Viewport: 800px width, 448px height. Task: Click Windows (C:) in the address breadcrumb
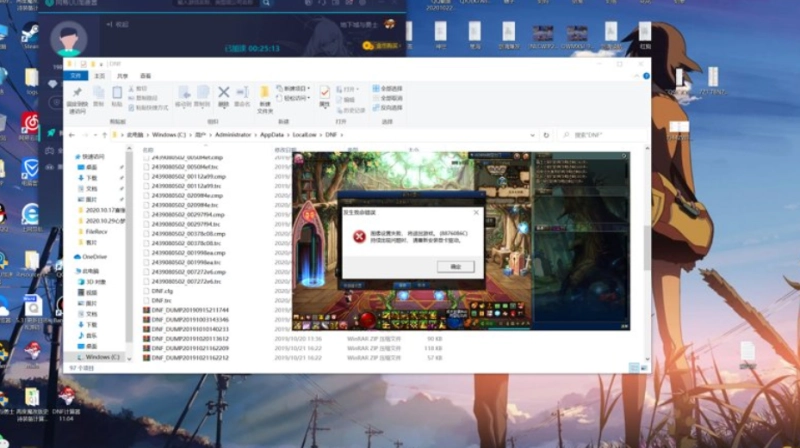[169, 135]
